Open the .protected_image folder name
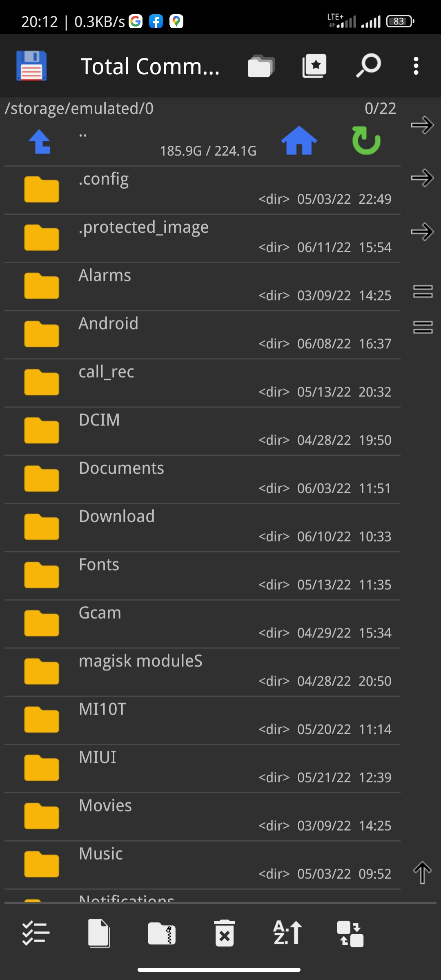441x980 pixels. tap(144, 227)
